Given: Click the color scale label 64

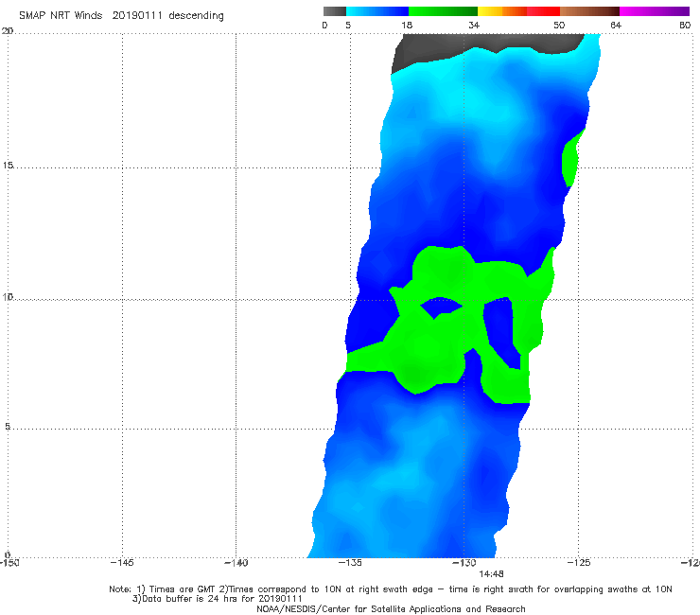Looking at the screenshot, I should [x=616, y=25].
